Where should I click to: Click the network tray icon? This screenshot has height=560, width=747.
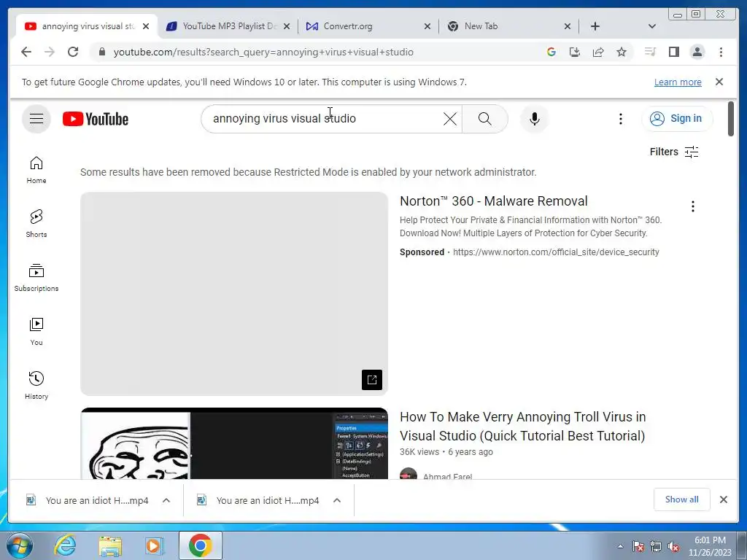tap(656, 546)
